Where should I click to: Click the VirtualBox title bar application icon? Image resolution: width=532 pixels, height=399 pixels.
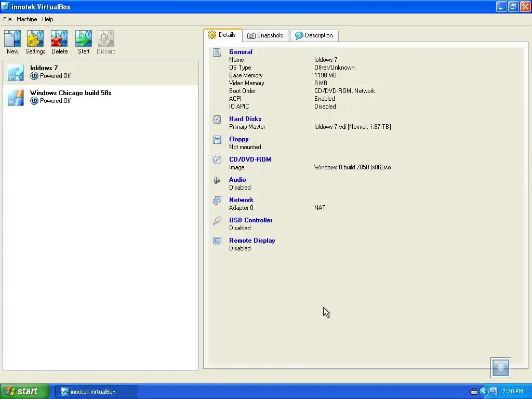(x=5, y=6)
